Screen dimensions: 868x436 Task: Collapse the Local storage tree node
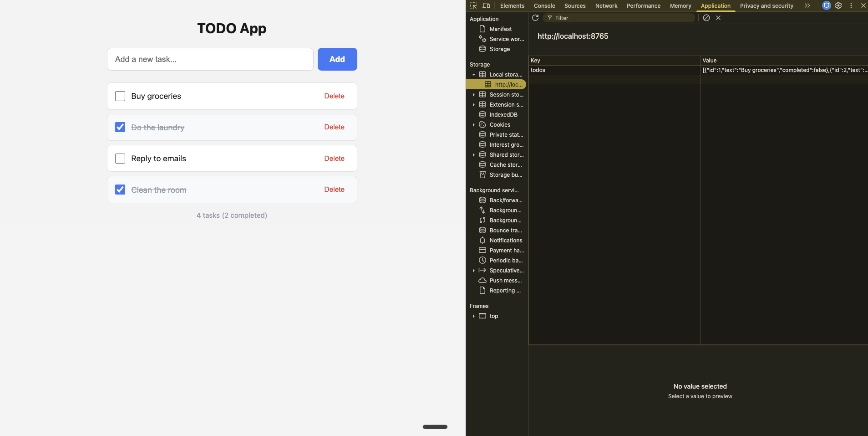474,75
